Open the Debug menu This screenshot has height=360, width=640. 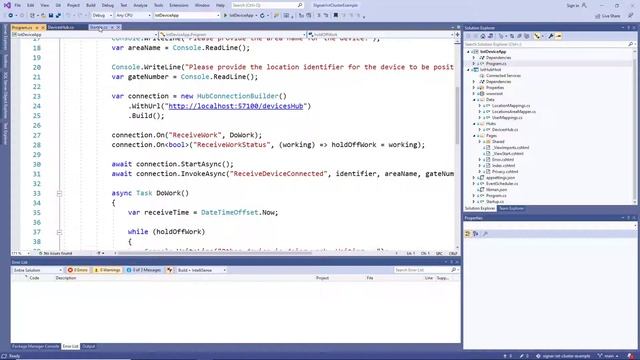tap(107, 5)
